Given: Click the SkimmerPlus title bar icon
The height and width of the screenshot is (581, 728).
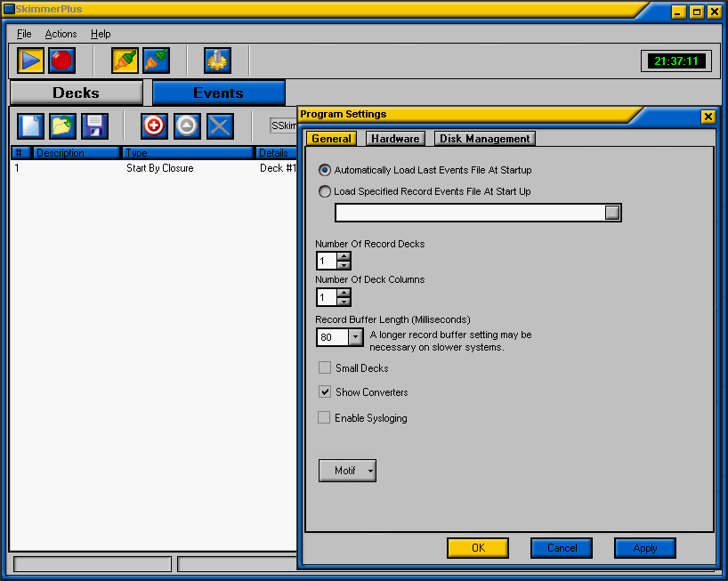Looking at the screenshot, I should tap(9, 9).
